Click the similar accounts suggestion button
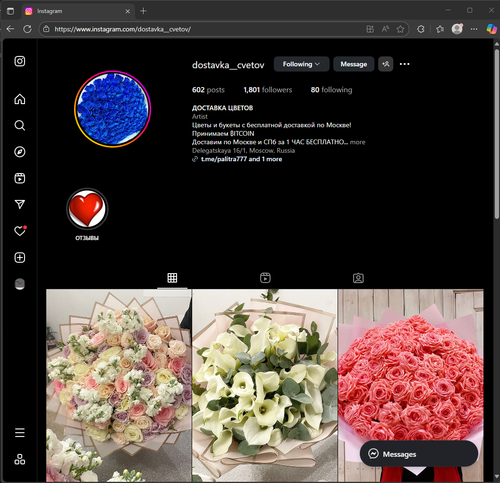The image size is (500, 483). click(386, 64)
